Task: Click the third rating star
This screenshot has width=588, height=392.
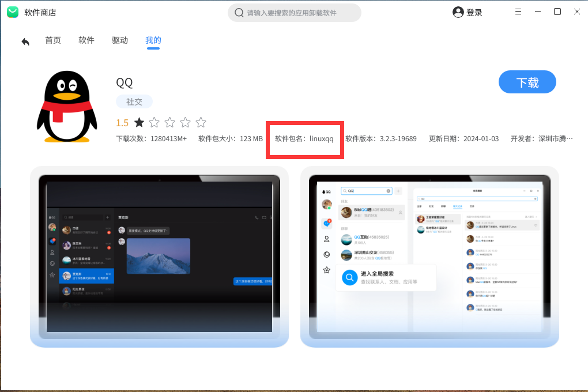Action: click(x=169, y=122)
